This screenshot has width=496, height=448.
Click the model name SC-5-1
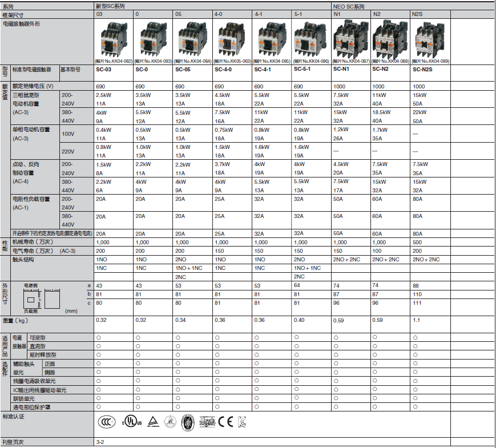[302, 69]
